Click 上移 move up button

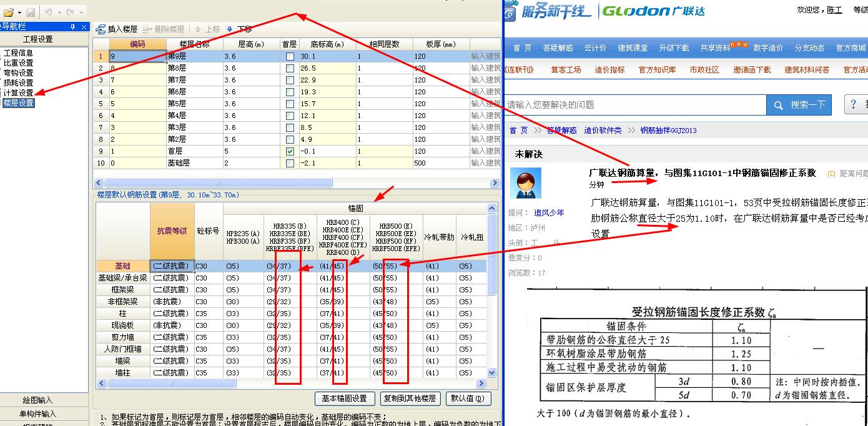pyautogui.click(x=207, y=29)
